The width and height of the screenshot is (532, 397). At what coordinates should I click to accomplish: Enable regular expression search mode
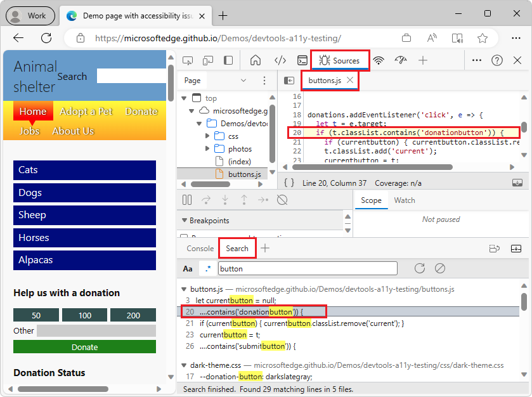pos(208,268)
